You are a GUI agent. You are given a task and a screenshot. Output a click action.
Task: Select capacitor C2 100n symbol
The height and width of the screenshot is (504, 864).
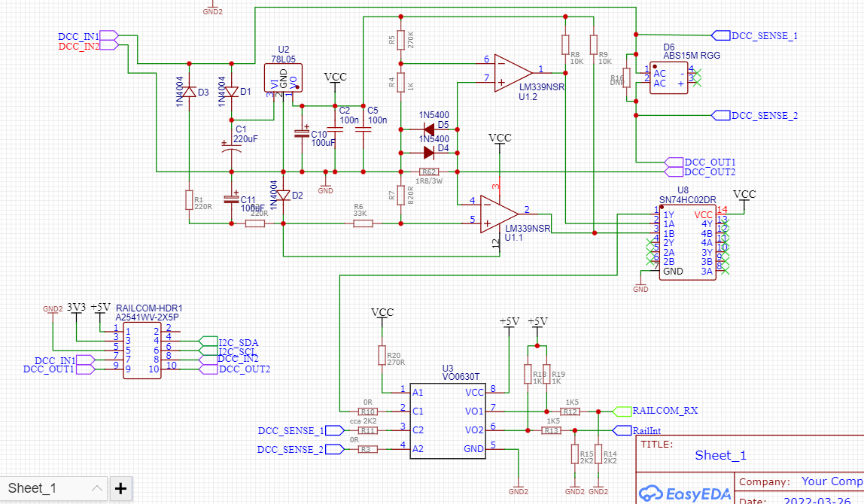(x=335, y=129)
